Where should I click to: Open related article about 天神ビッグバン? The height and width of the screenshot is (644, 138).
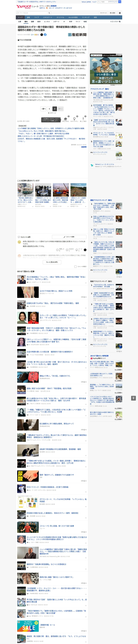tap(51, 128)
